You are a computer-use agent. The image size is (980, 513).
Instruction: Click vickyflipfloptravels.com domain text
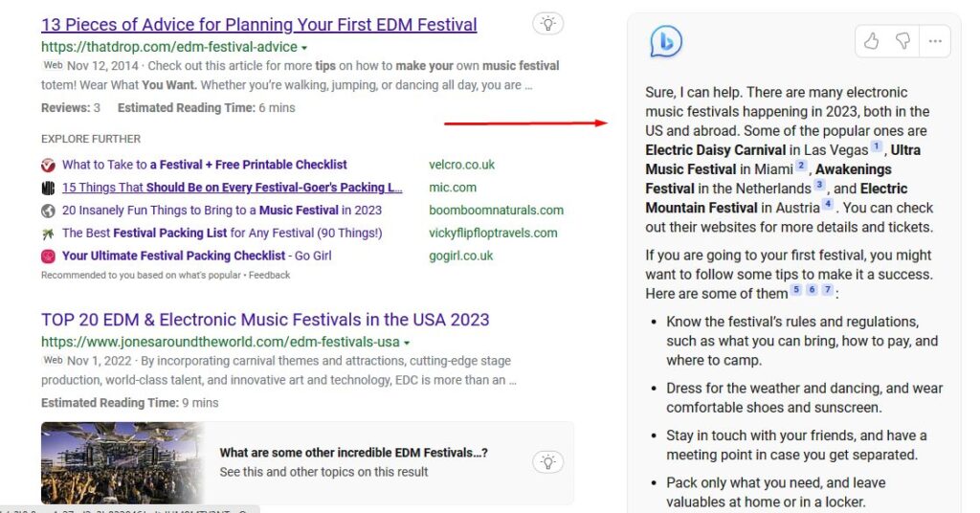pos(493,234)
